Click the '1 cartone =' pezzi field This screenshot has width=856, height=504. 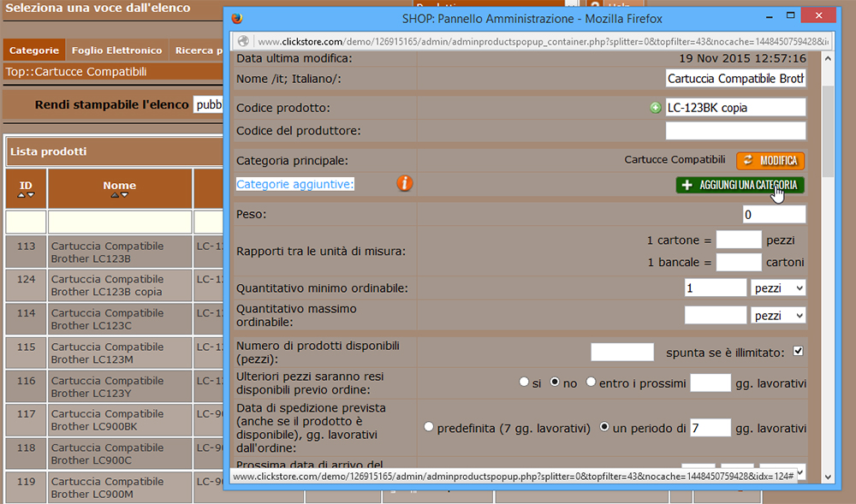point(739,240)
